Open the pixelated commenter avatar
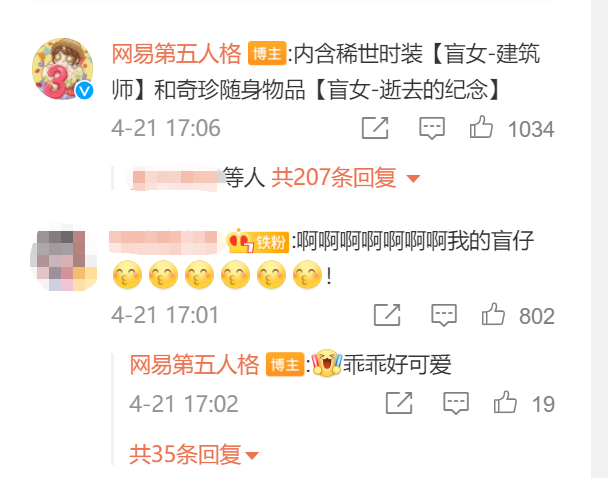 (64, 258)
